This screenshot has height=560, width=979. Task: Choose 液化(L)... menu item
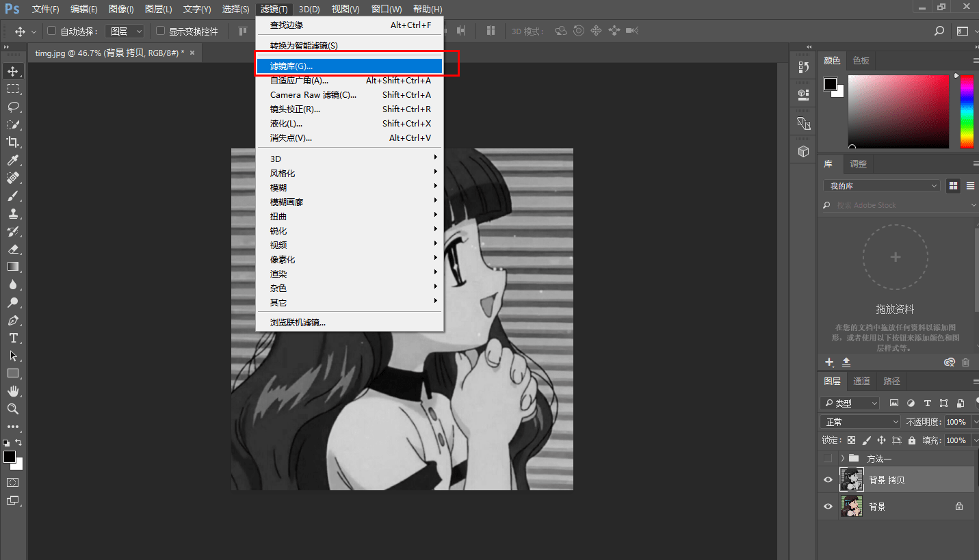(350, 123)
